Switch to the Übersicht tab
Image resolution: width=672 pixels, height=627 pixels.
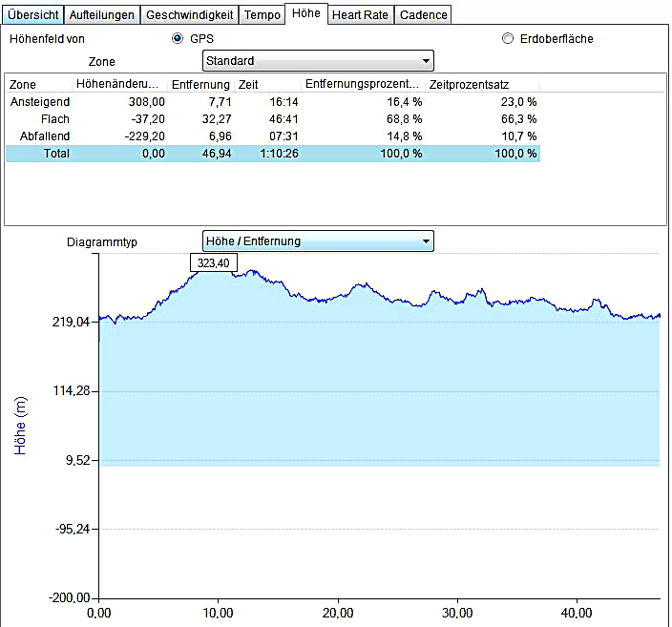tap(33, 15)
